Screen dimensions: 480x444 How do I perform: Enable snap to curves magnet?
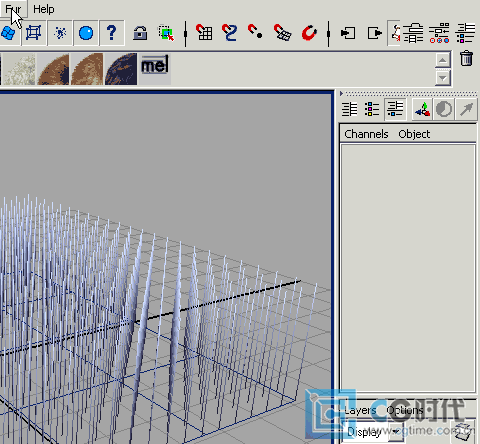pos(229,32)
